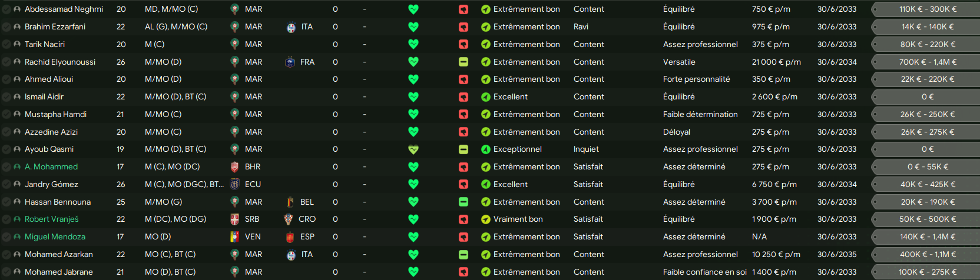
Task: Click the Italy badge on Brahim Ezzarfani's row
Action: [x=291, y=27]
